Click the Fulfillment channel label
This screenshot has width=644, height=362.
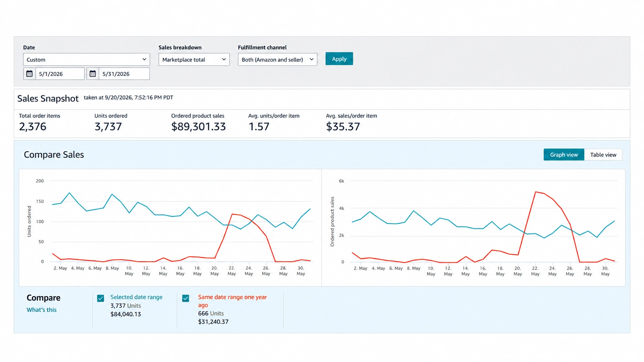coord(262,47)
